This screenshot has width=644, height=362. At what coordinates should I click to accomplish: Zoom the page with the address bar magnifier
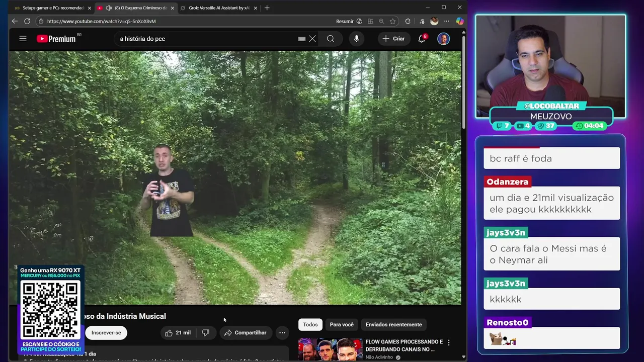point(381,21)
